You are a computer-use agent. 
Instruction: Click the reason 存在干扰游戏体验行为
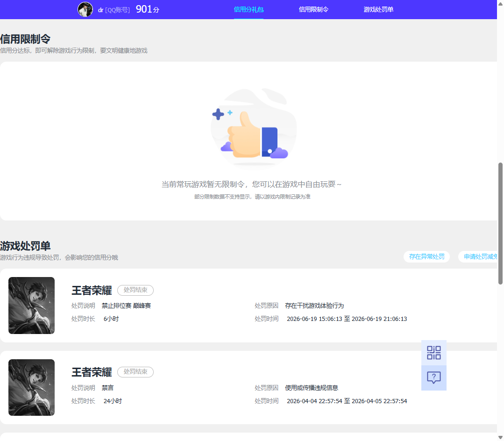[x=314, y=306]
